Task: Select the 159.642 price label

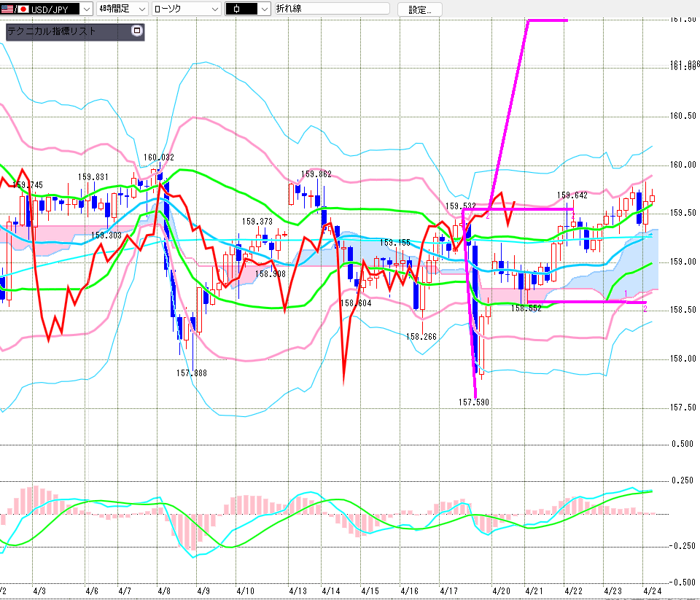Action: coord(572,195)
